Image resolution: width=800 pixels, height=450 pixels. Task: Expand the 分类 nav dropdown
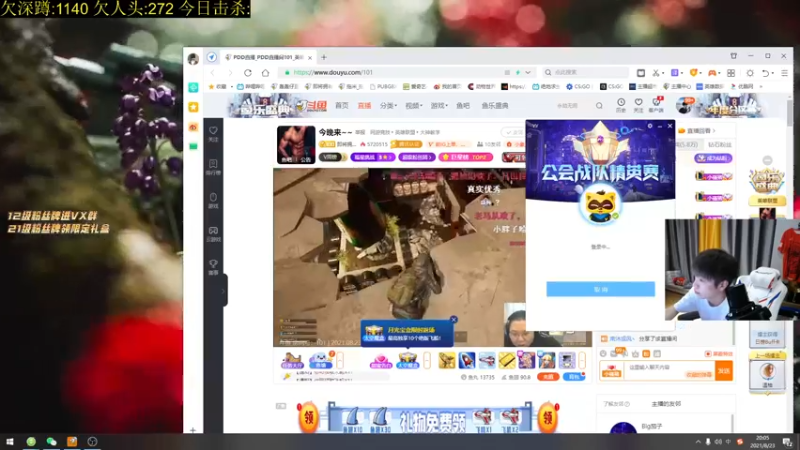[388, 106]
